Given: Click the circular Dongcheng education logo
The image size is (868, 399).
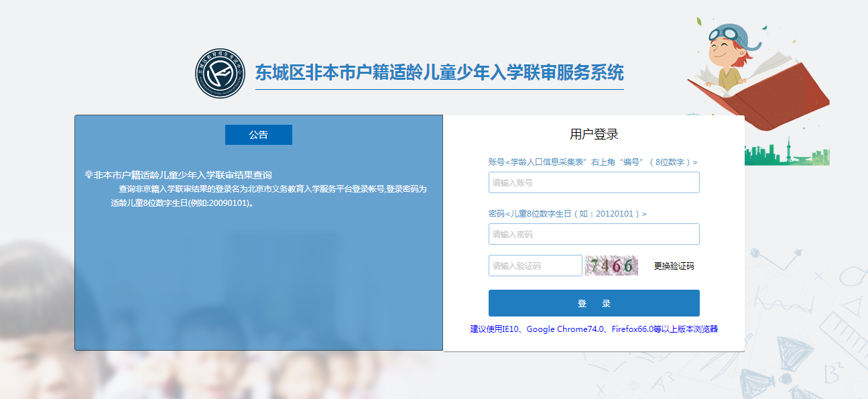Looking at the screenshot, I should [x=220, y=74].
